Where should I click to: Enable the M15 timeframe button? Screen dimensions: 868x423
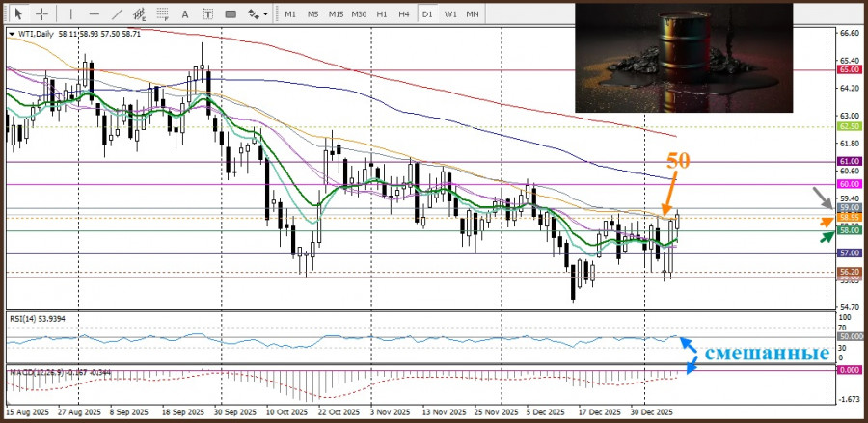pyautogui.click(x=336, y=14)
